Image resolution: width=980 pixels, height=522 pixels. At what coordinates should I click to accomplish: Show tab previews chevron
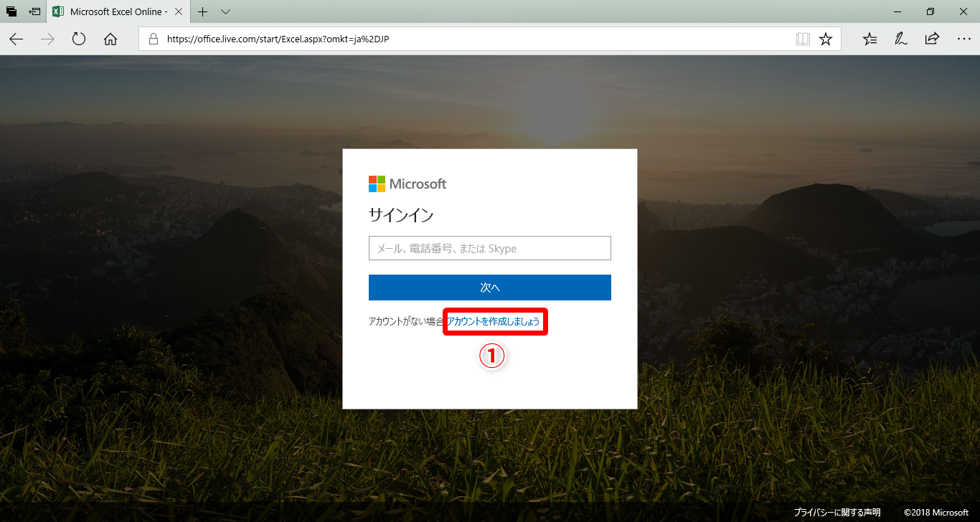click(x=225, y=12)
